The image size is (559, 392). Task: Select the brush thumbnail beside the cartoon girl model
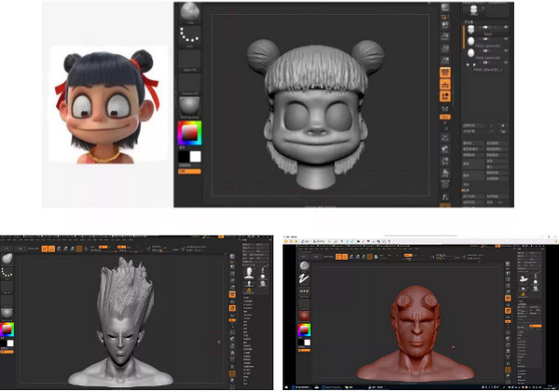pos(190,12)
